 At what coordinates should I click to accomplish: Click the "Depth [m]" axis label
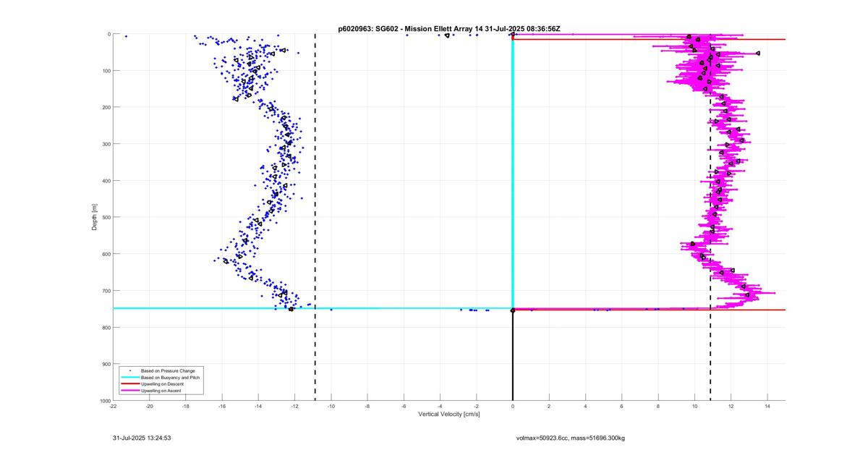[x=95, y=217]
